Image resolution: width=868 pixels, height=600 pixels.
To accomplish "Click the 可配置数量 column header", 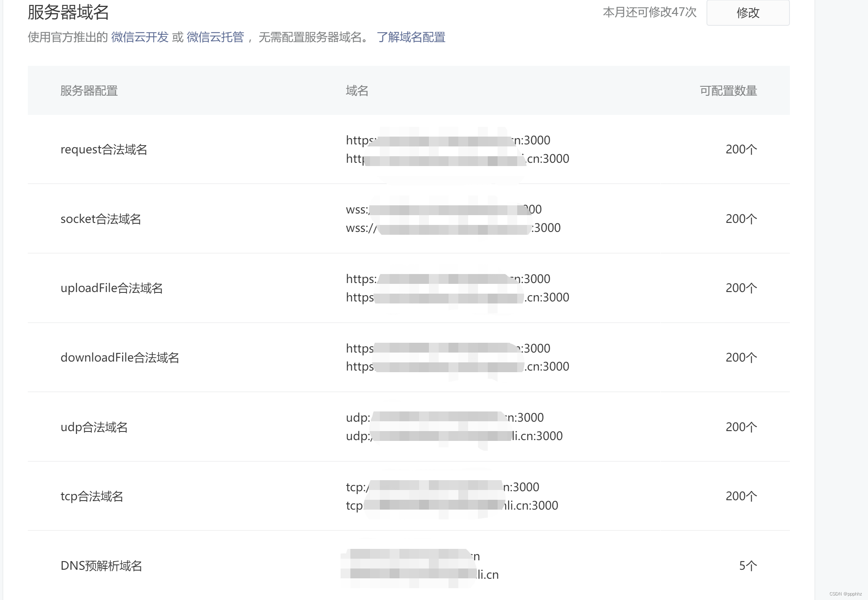I will (729, 90).
